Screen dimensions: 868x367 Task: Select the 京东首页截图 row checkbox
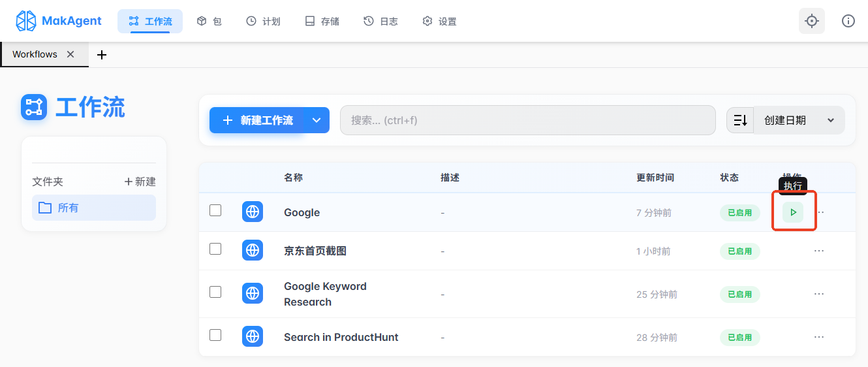(215, 249)
